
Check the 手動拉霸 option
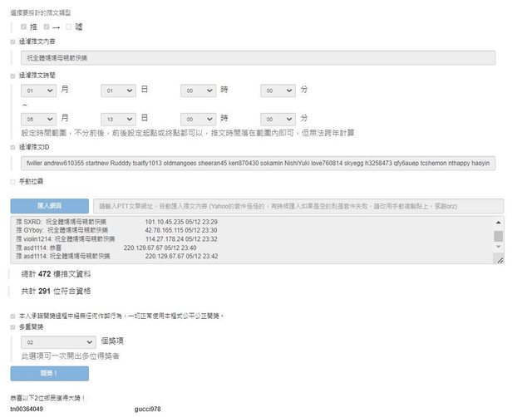point(12,180)
